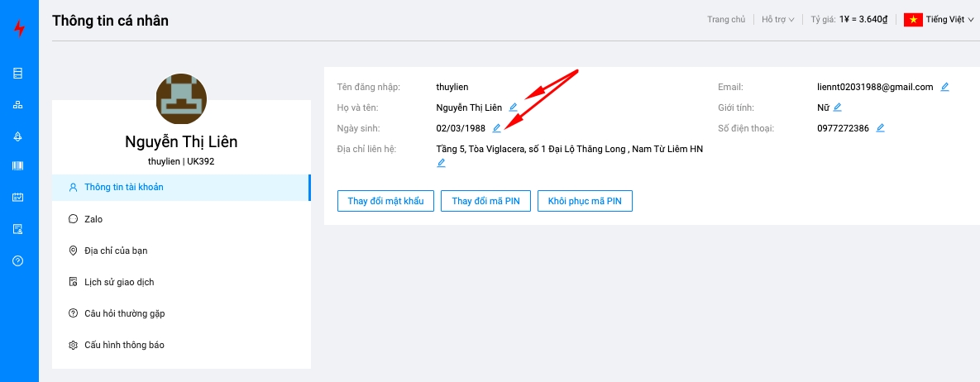Follow the Trang chủ link
This screenshot has height=382, width=980.
(724, 20)
